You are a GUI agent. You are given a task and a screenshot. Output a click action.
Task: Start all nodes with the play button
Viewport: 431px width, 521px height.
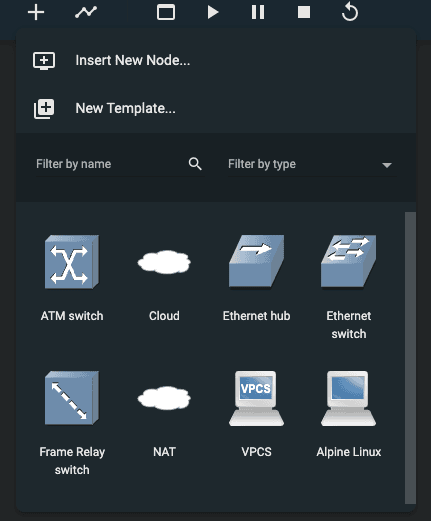(x=213, y=12)
